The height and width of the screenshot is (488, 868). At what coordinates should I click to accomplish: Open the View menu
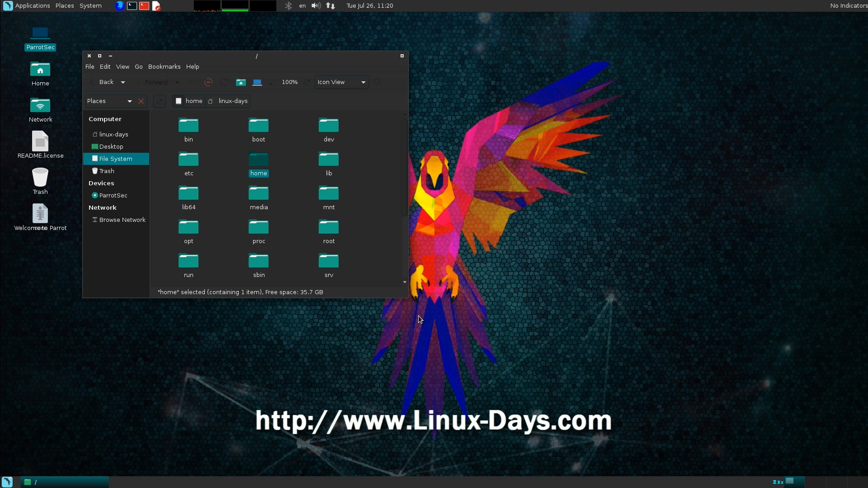pyautogui.click(x=123, y=66)
